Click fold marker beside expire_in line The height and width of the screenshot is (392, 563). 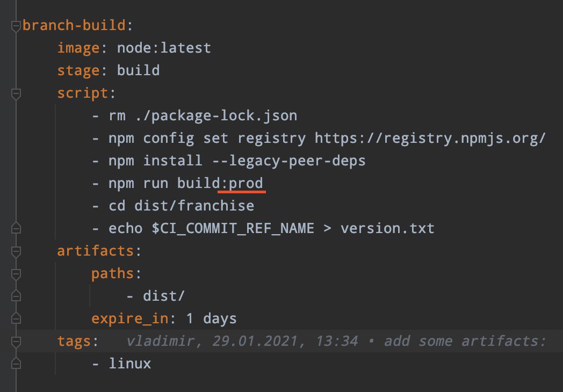click(x=16, y=319)
